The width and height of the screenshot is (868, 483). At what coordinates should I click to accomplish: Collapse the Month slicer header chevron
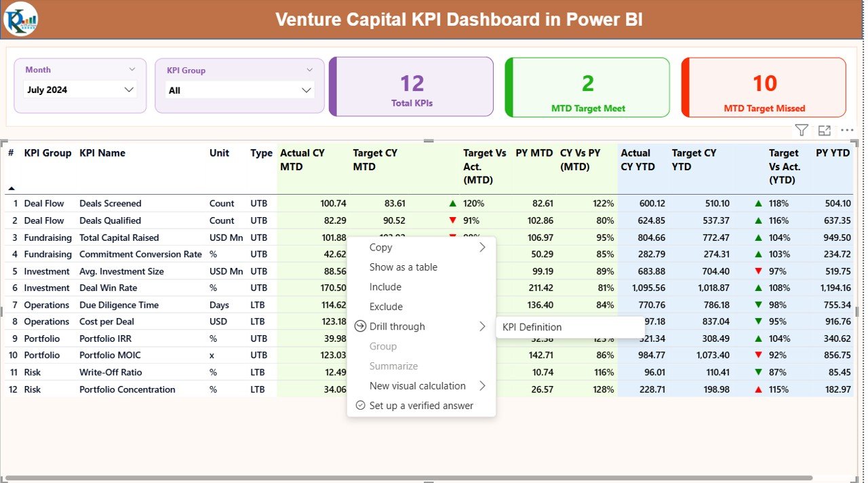(x=132, y=69)
